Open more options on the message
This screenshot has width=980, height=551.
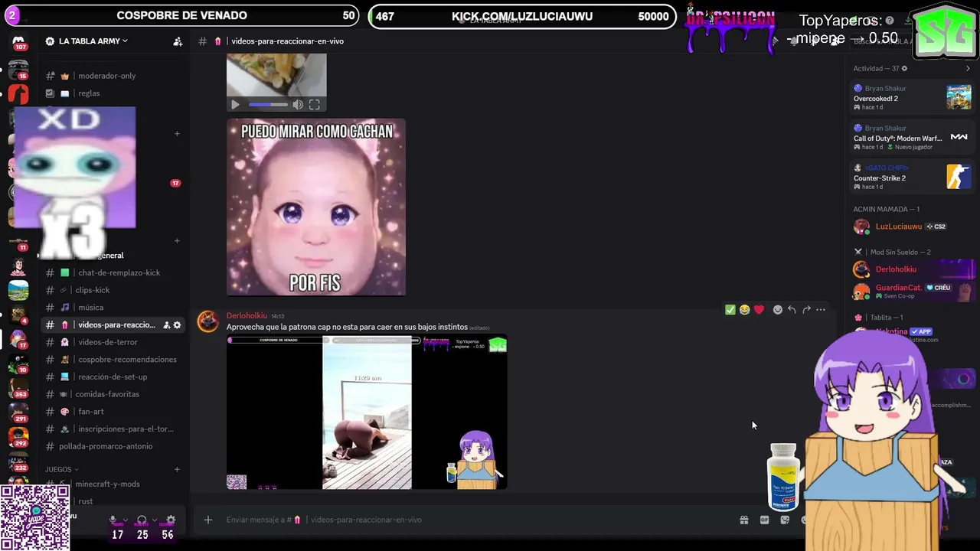821,310
